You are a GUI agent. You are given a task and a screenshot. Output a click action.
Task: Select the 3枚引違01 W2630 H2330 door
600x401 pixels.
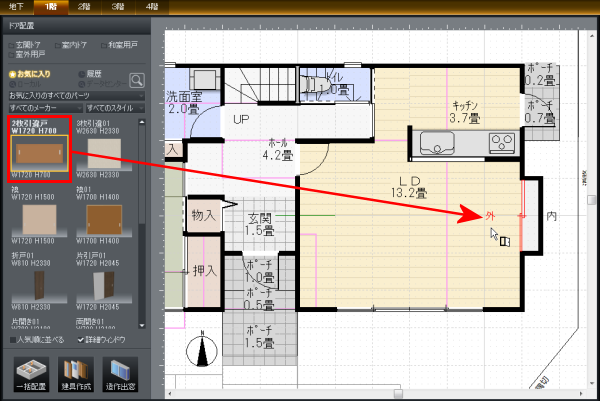105,156
